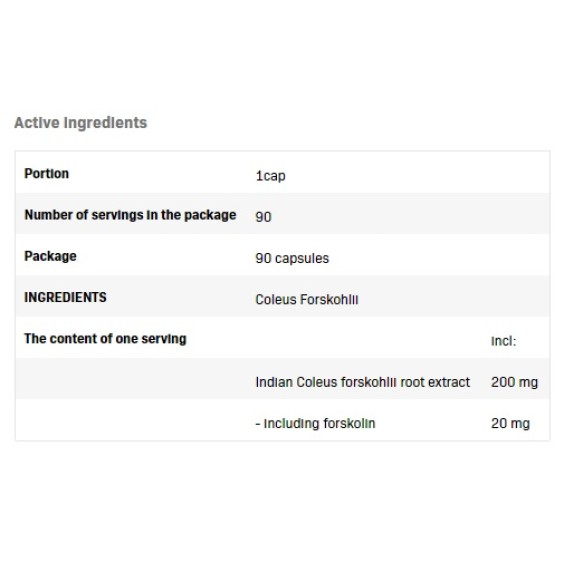Click the 200 mg amount
Viewport: 564px width, 564px height.
[514, 382]
